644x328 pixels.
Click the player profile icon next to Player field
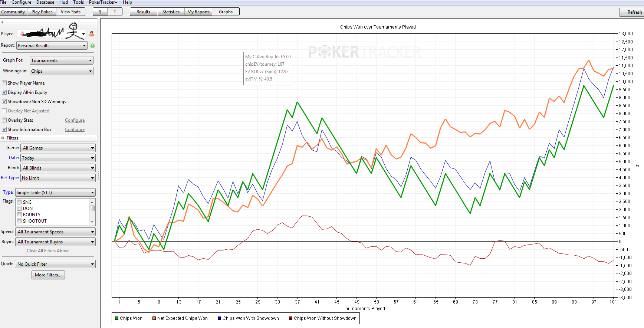(x=92, y=34)
